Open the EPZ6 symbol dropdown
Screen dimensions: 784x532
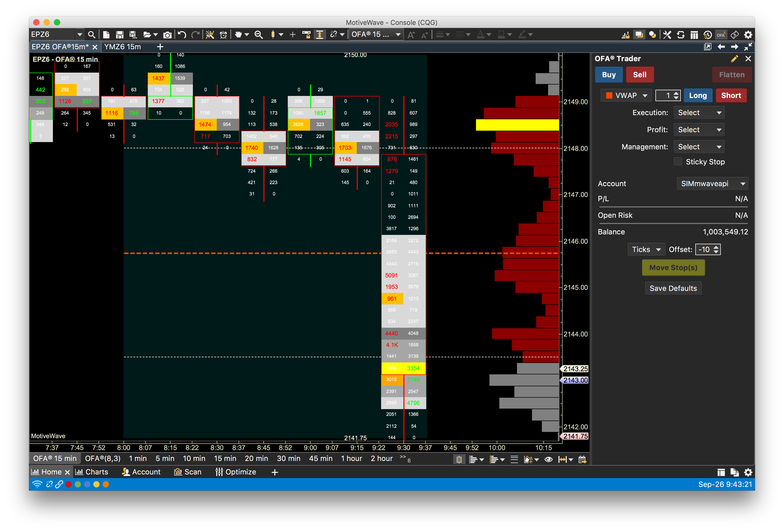[80, 34]
